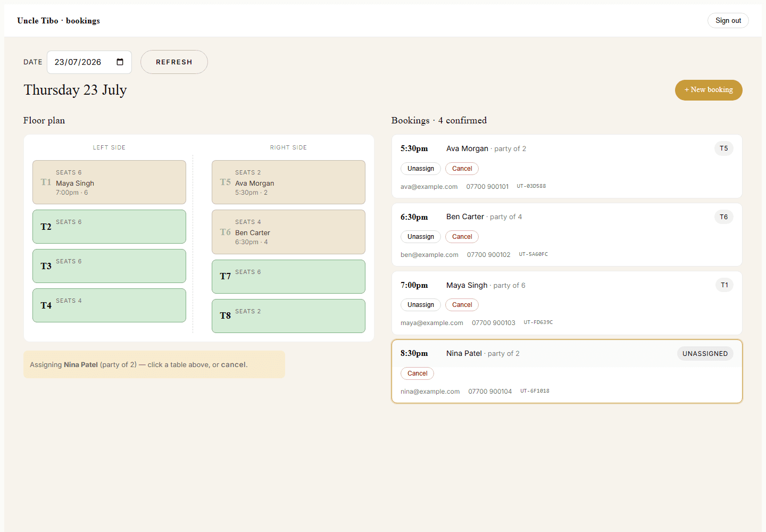The image size is (766, 532).
Task: Click the Uncle Tibo · bookings title
Action: coord(59,21)
